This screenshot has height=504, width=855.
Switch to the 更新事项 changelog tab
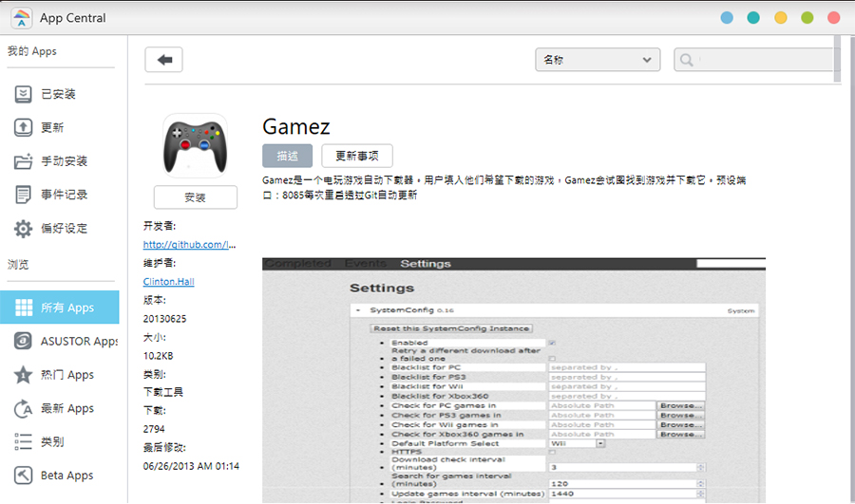(357, 156)
